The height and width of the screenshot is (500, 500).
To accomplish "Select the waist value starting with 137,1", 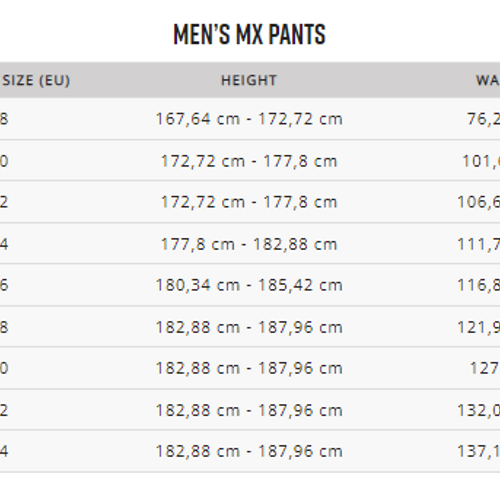I will tap(479, 451).
